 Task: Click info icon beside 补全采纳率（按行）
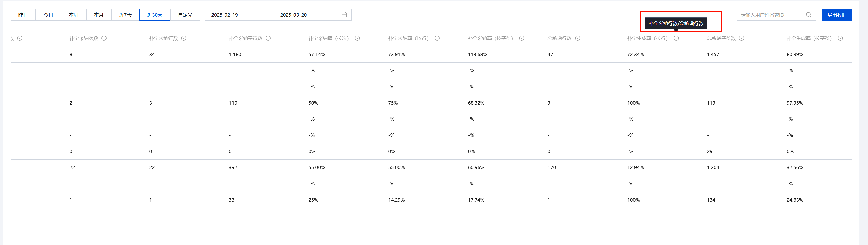437,38
